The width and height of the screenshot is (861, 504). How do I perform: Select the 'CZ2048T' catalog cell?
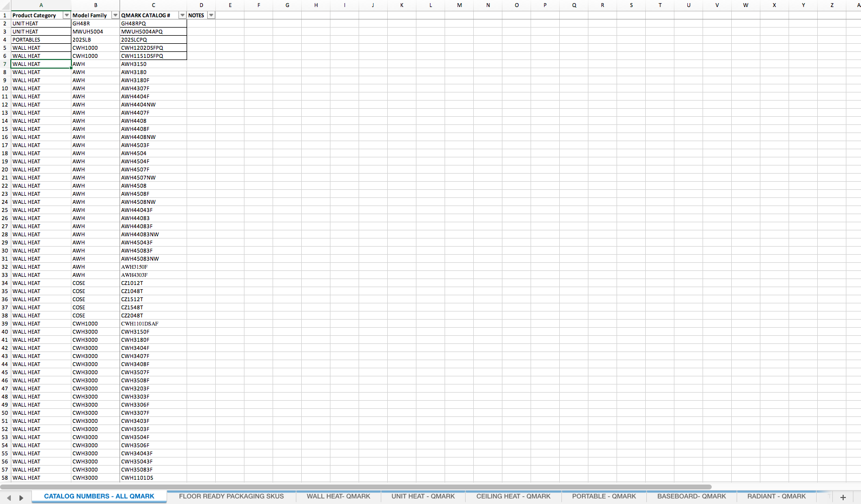click(154, 315)
